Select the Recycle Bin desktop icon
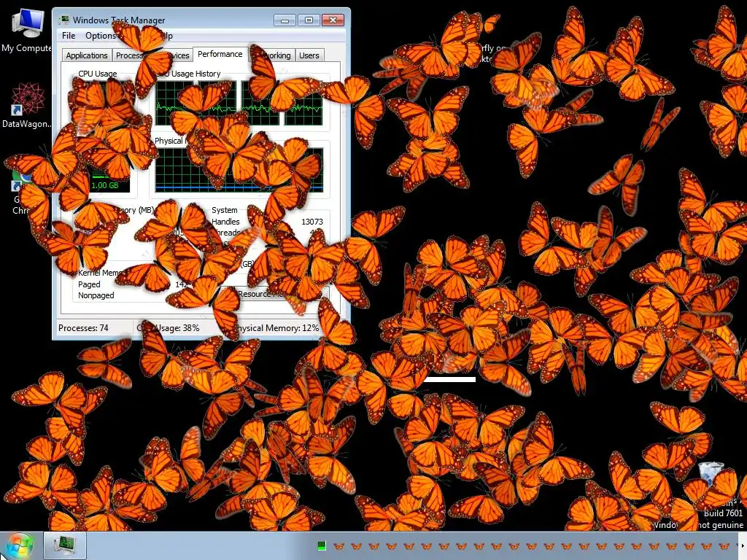 tap(710, 473)
